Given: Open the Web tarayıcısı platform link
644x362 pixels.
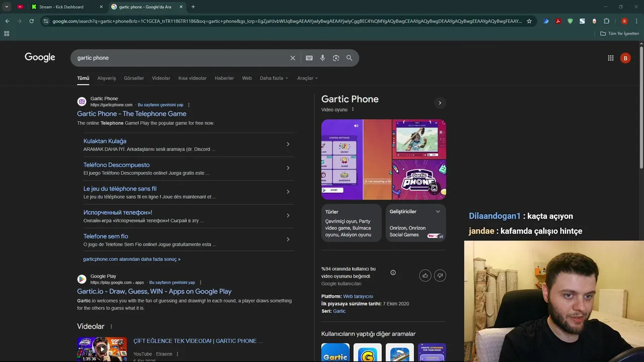Looking at the screenshot, I should (x=358, y=297).
